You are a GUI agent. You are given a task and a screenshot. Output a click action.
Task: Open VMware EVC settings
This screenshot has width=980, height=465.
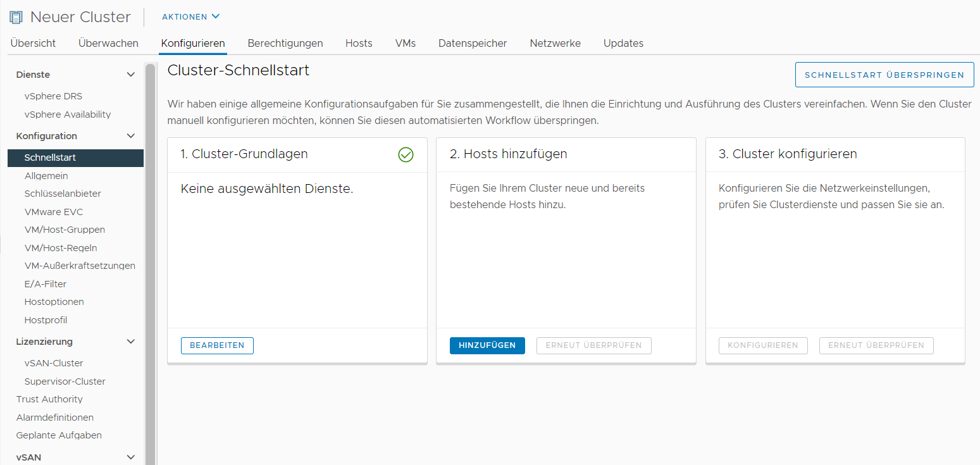pyautogui.click(x=54, y=212)
